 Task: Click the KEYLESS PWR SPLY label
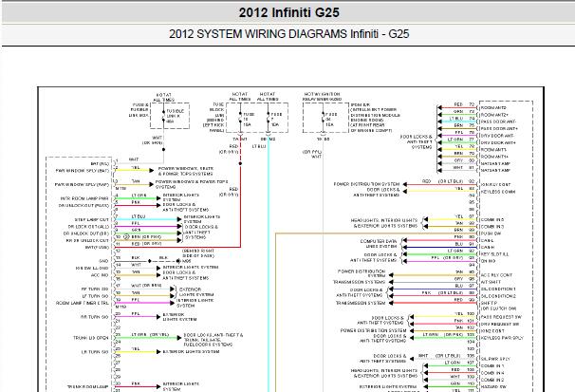502,338
